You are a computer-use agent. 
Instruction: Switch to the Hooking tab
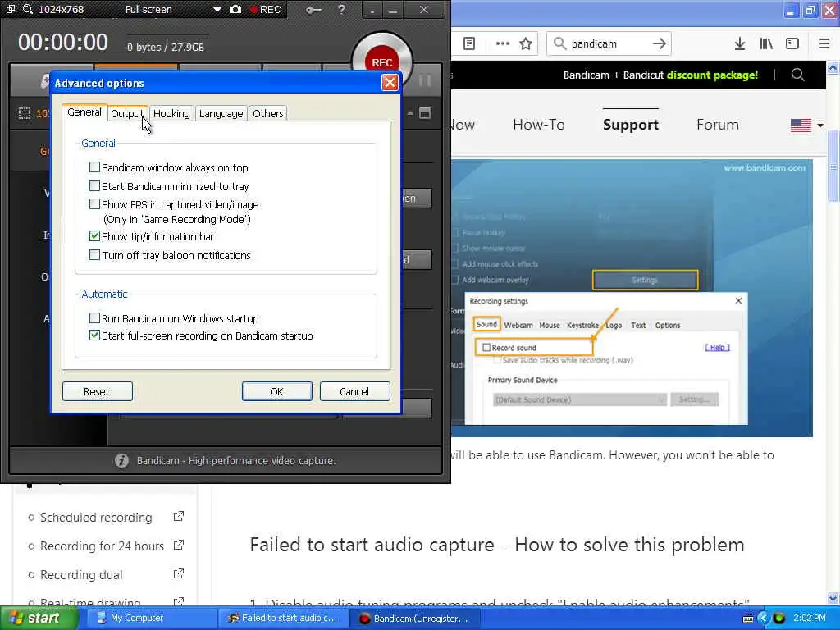(x=171, y=113)
